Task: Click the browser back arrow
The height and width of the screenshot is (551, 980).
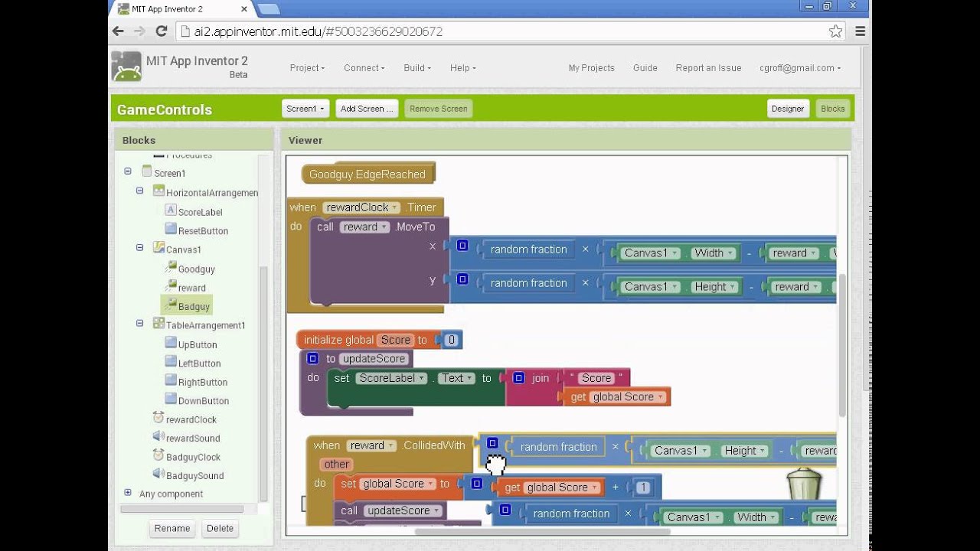Action: 118,31
